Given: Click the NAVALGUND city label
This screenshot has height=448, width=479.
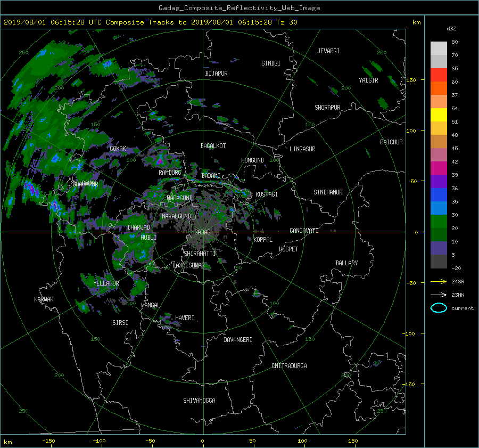Looking at the screenshot, I should click(176, 216).
